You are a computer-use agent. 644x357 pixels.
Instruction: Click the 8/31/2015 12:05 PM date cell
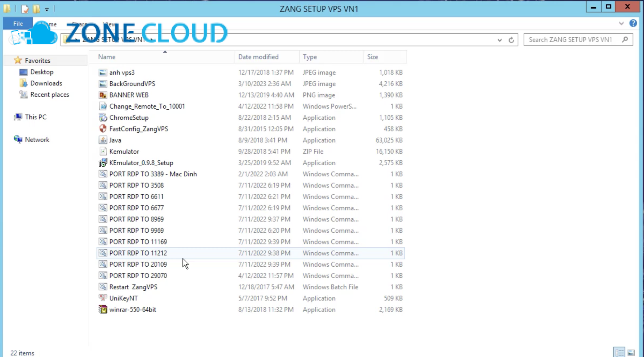[x=266, y=129]
